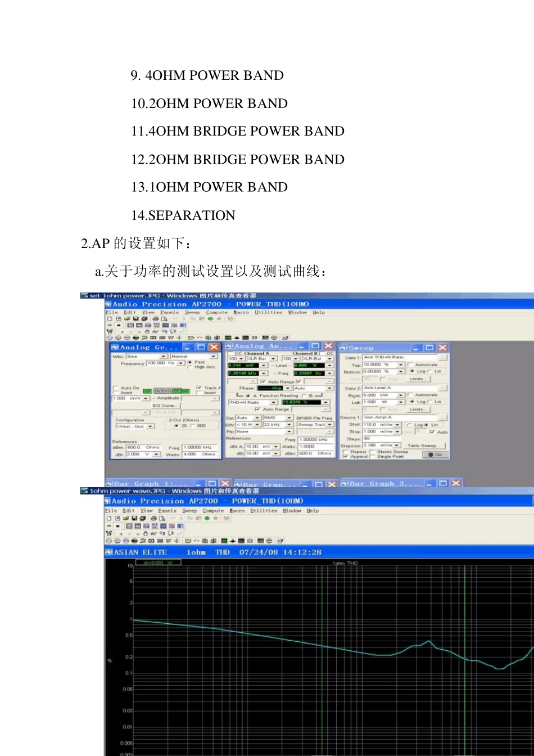Enable the Auto On checkbox in Analog Generator
The height and width of the screenshot is (756, 534).
pos(116,388)
